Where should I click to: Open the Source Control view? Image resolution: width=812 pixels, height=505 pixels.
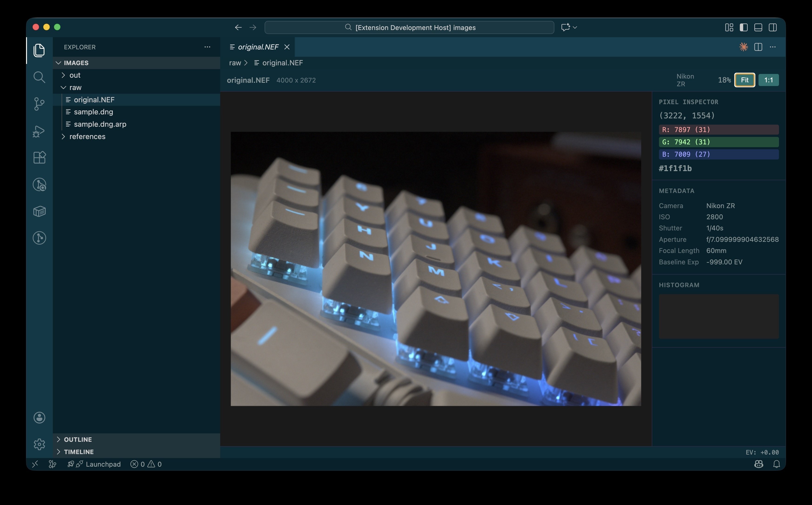pos(40,104)
